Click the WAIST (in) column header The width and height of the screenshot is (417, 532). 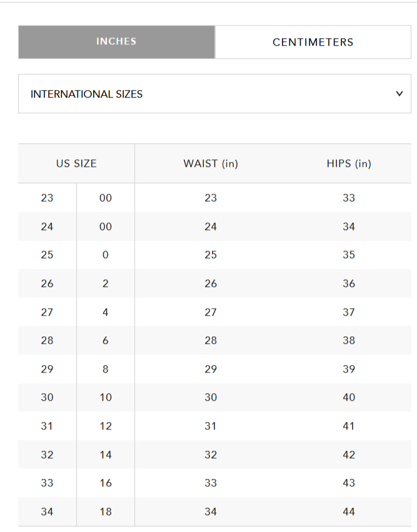pos(211,164)
